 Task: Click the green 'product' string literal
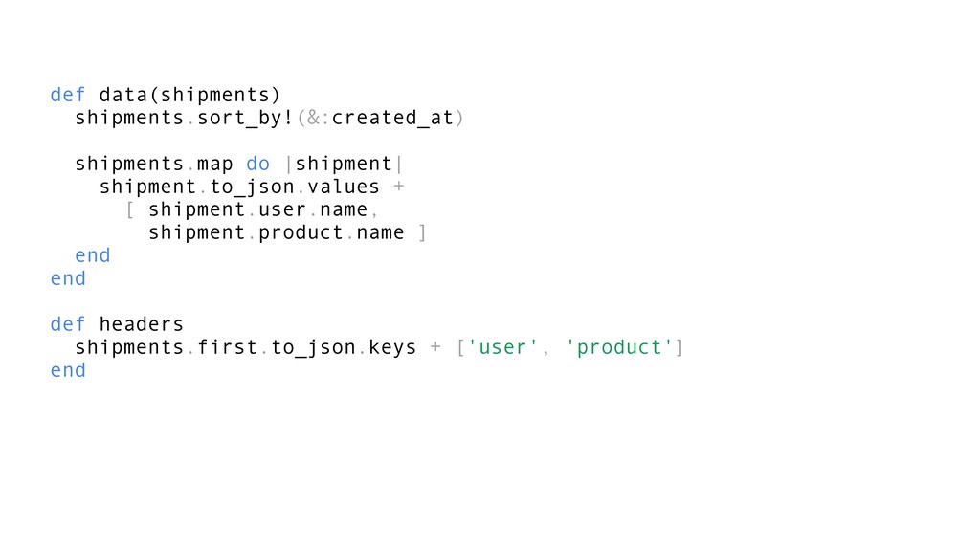click(619, 348)
